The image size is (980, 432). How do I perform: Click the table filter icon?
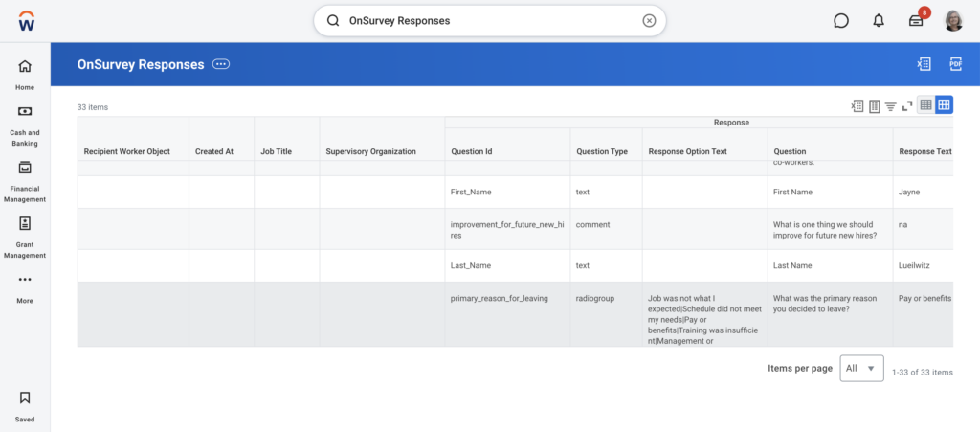(890, 105)
